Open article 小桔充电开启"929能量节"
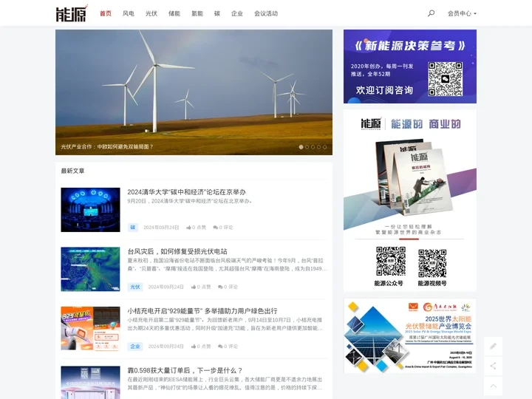532x399 pixels. (x=202, y=311)
